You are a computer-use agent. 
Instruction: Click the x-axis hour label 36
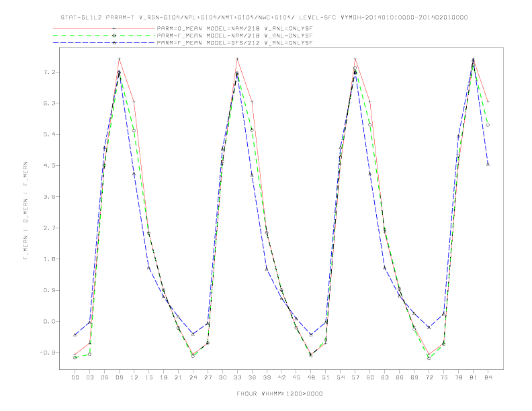[252, 377]
